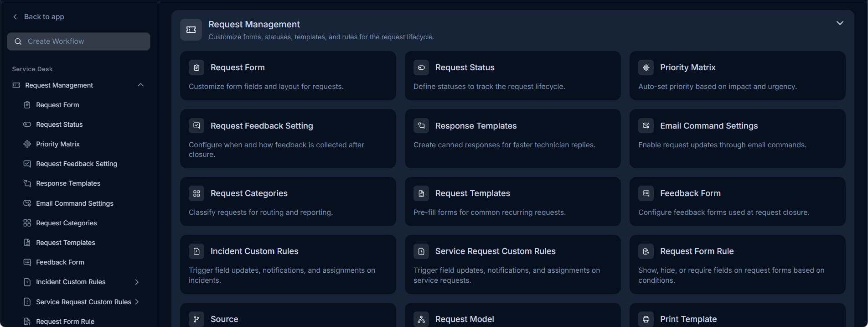The image size is (868, 327).
Task: Click the Request Form card icon
Action: click(x=196, y=67)
